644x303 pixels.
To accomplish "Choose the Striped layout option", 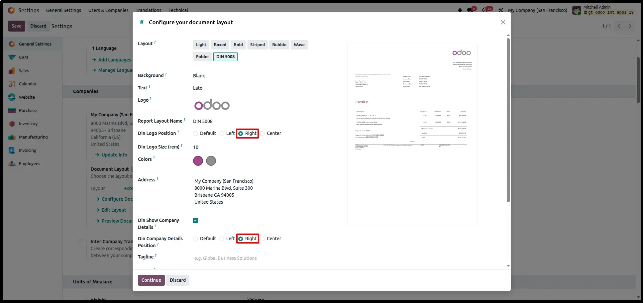I will [x=258, y=45].
